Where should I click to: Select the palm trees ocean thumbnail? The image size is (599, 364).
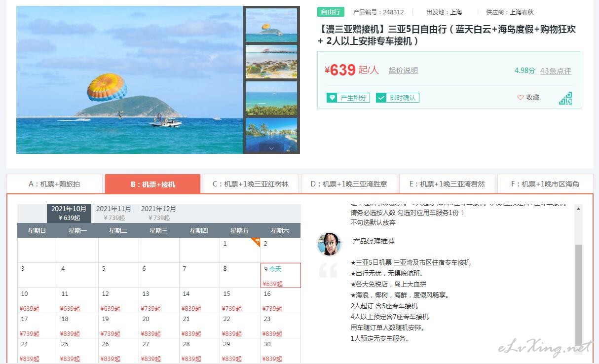[x=271, y=98]
